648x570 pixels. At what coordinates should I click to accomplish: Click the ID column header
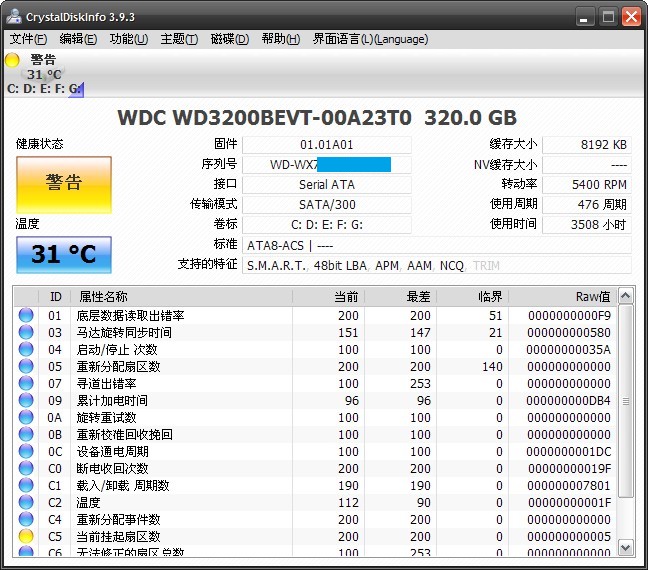[55, 297]
